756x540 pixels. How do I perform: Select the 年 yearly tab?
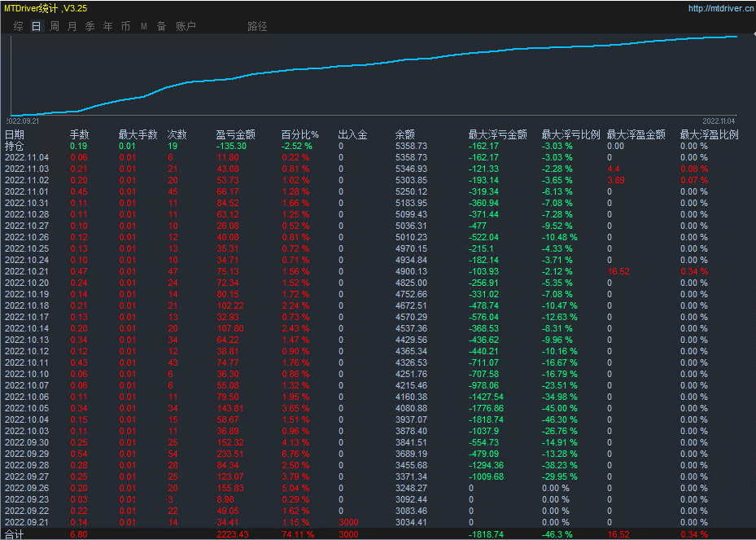107,26
